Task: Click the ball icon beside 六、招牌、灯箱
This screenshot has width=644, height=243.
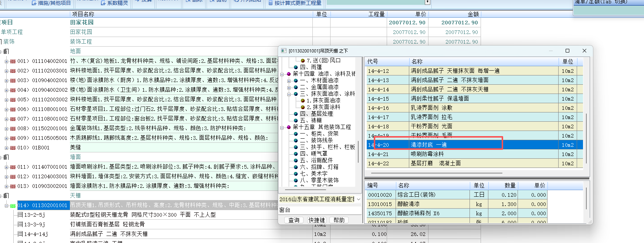Action: pos(296,167)
